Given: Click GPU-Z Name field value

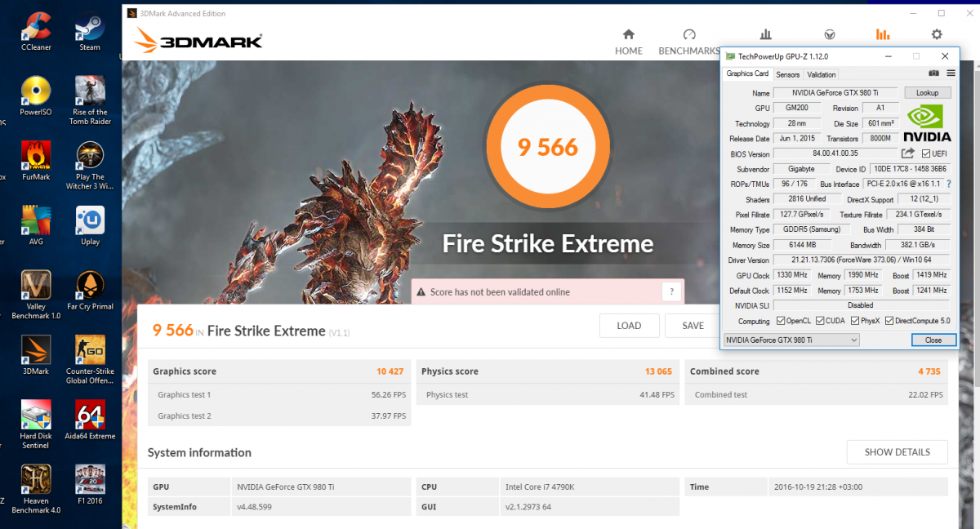Looking at the screenshot, I should (x=836, y=93).
